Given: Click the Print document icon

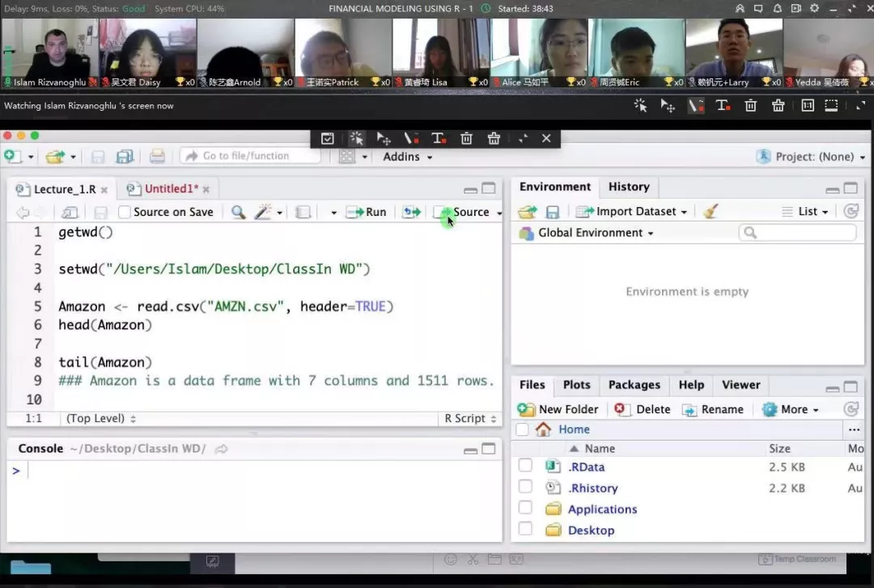Looking at the screenshot, I should [x=157, y=157].
